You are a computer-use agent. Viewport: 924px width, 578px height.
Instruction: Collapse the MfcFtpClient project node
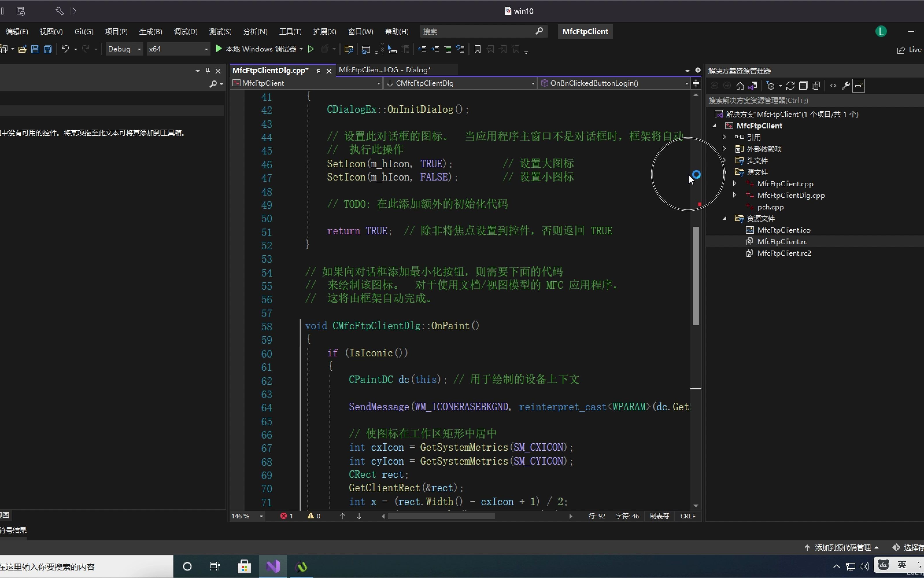[x=714, y=126]
